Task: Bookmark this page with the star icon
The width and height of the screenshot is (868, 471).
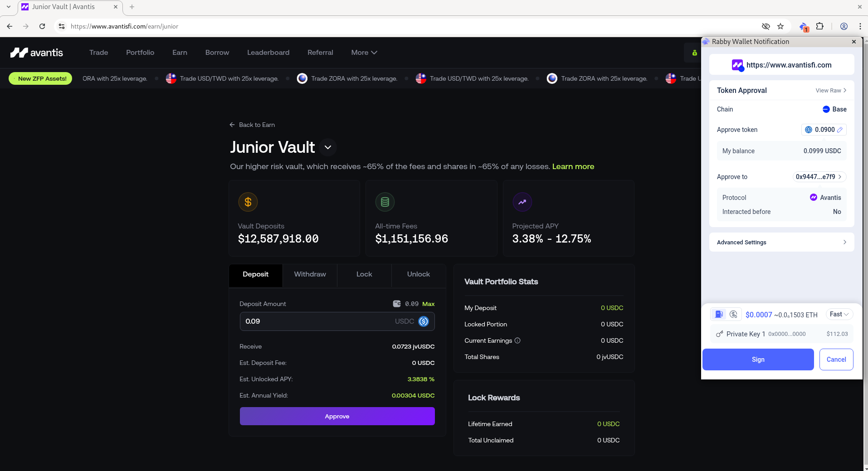Action: pyautogui.click(x=780, y=26)
